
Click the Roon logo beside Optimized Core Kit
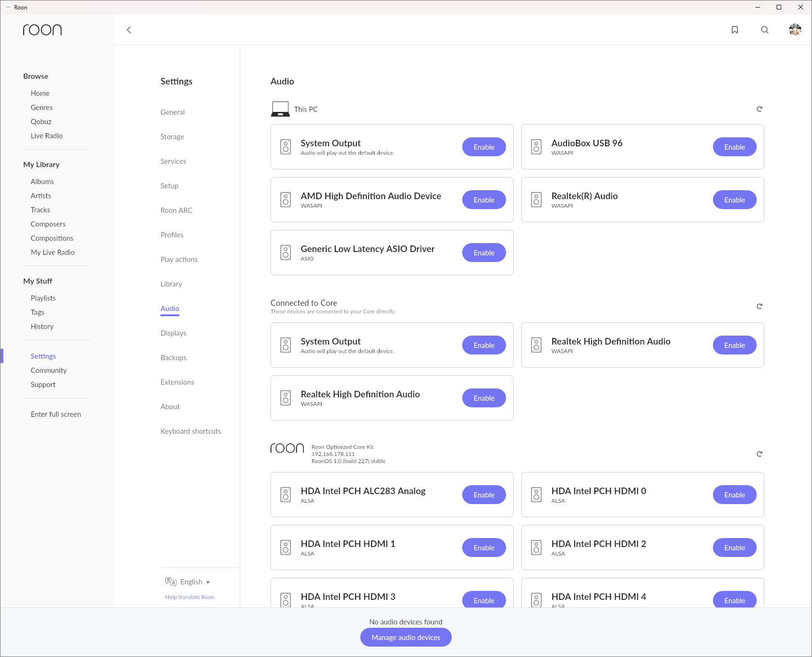[287, 448]
